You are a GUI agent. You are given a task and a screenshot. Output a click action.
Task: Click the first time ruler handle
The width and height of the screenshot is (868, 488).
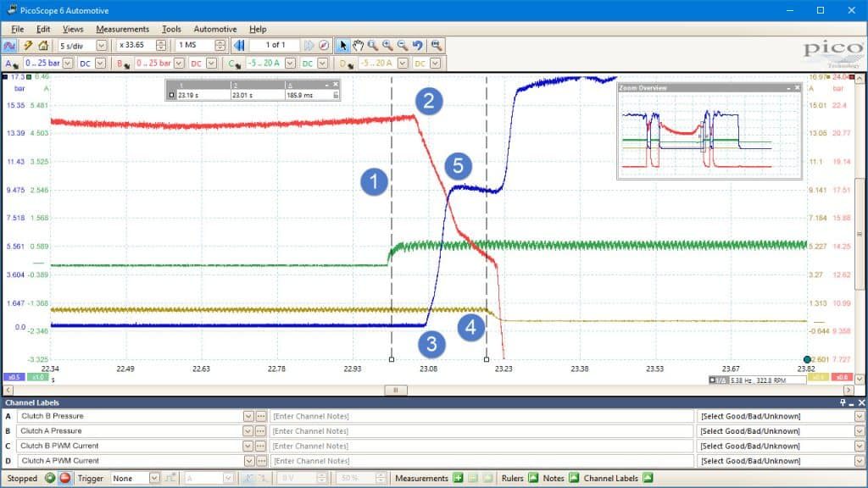coord(392,359)
